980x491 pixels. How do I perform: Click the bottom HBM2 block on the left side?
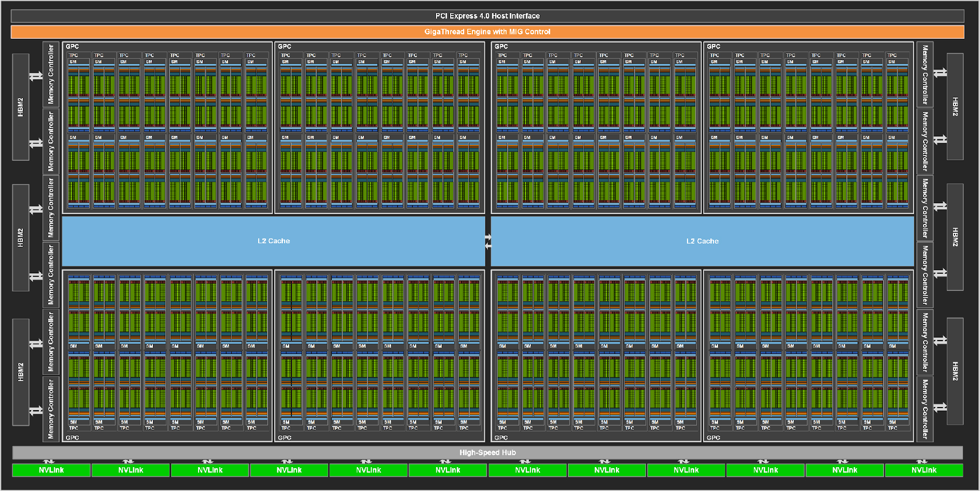(x=21, y=372)
